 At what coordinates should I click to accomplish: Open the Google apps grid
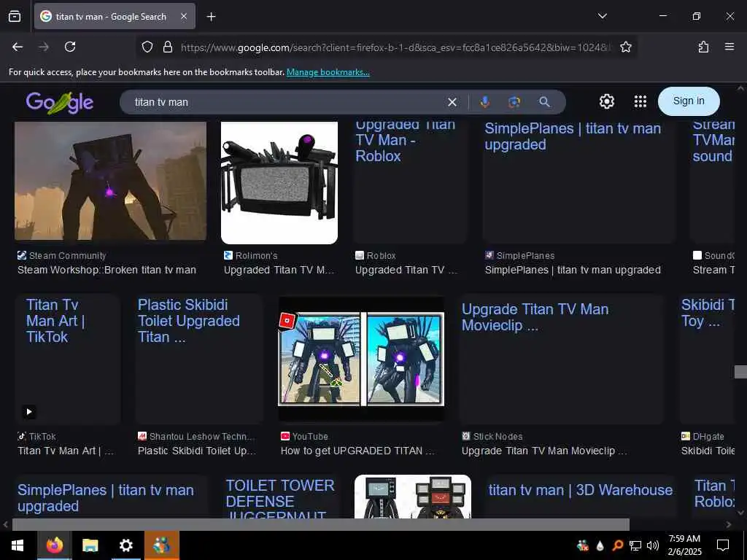(x=640, y=101)
